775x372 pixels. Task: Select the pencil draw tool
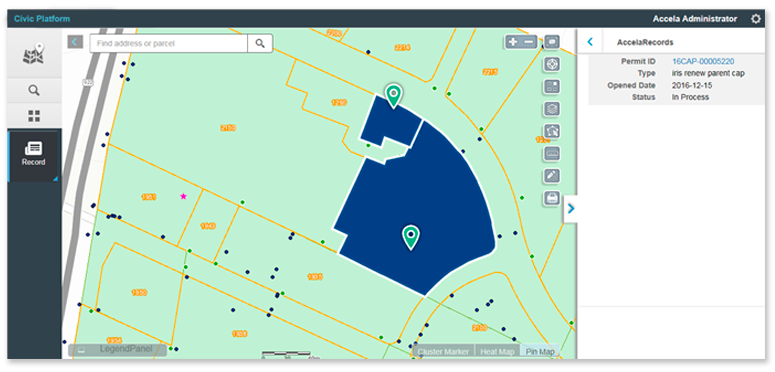pos(552,175)
